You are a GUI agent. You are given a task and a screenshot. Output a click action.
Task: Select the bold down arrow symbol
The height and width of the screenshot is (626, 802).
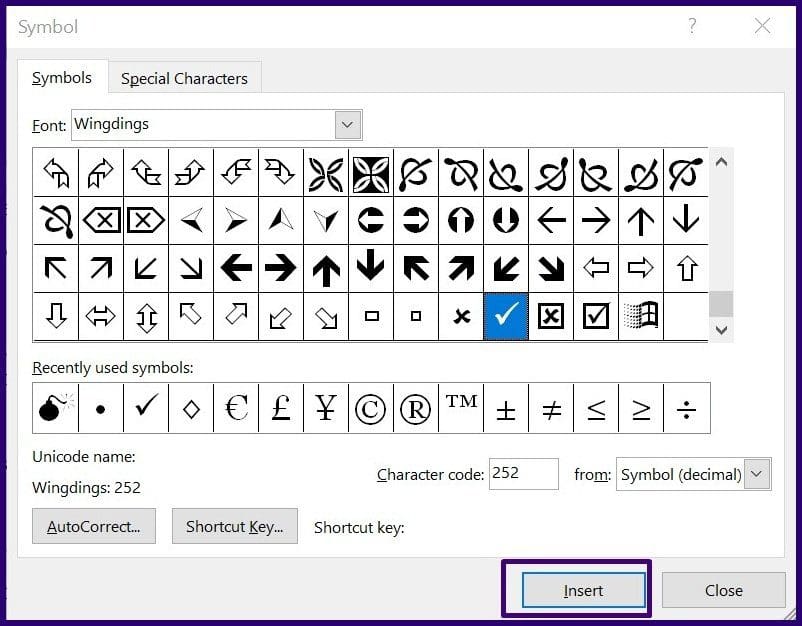pyautogui.click(x=371, y=268)
